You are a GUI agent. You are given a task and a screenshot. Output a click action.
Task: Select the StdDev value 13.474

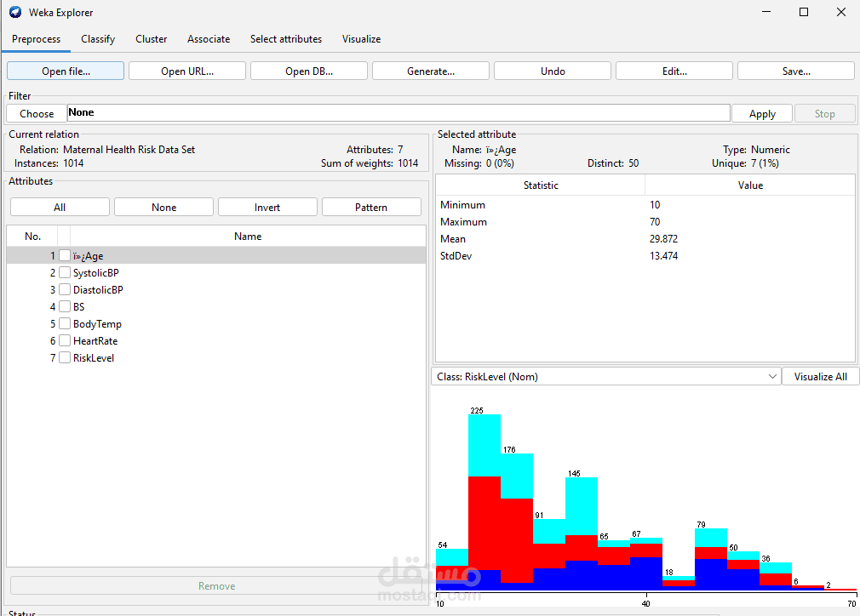[663, 256]
